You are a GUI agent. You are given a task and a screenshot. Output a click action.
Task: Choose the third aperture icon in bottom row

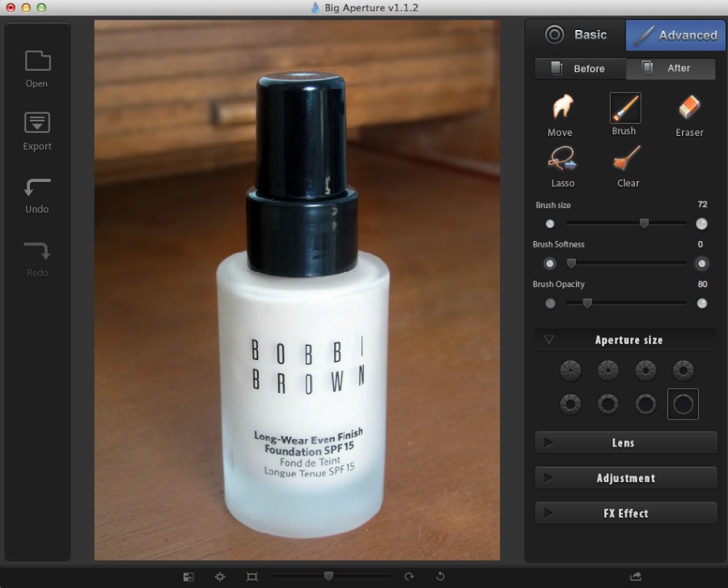[645, 404]
